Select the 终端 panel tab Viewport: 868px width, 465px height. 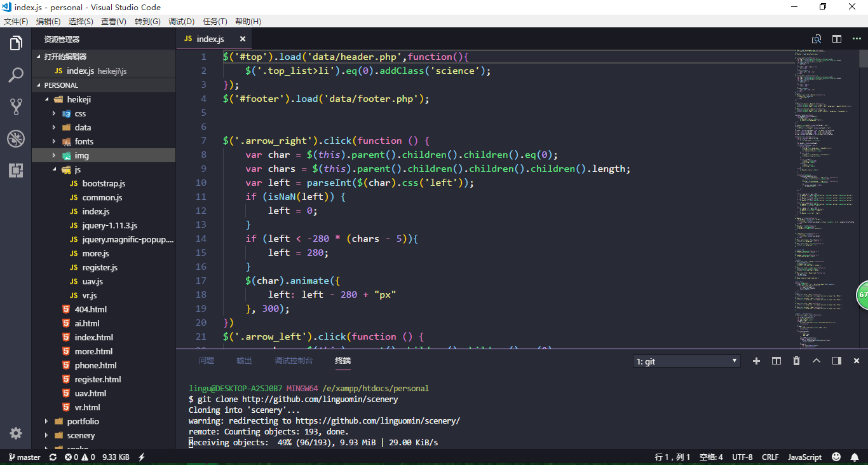[343, 361]
